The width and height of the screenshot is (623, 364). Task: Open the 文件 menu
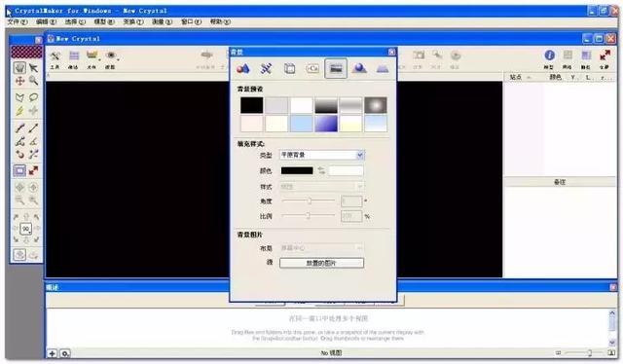coord(18,21)
